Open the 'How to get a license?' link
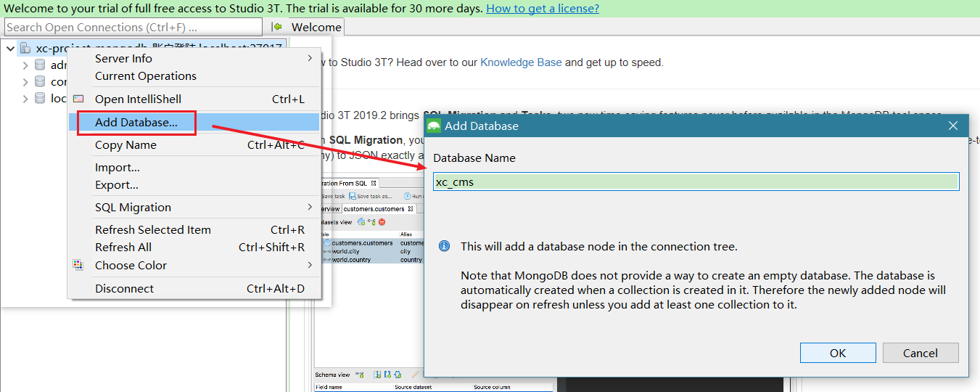Screen dimensions: 980x392 (543, 9)
